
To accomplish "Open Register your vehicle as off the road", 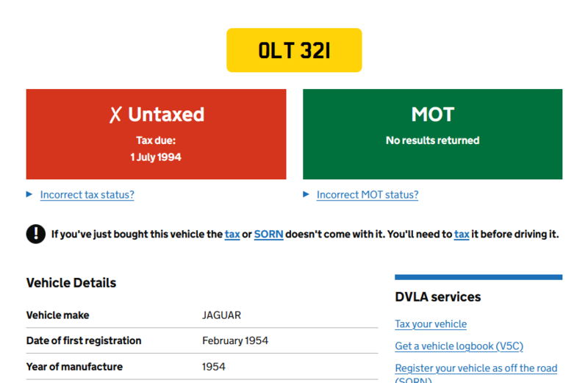I will point(476,368).
